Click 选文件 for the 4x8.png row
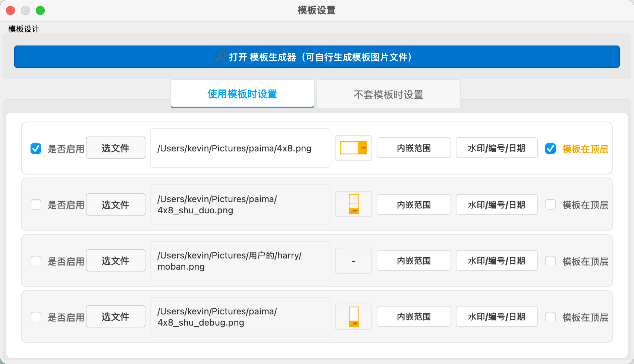This screenshot has width=634, height=364. point(116,148)
